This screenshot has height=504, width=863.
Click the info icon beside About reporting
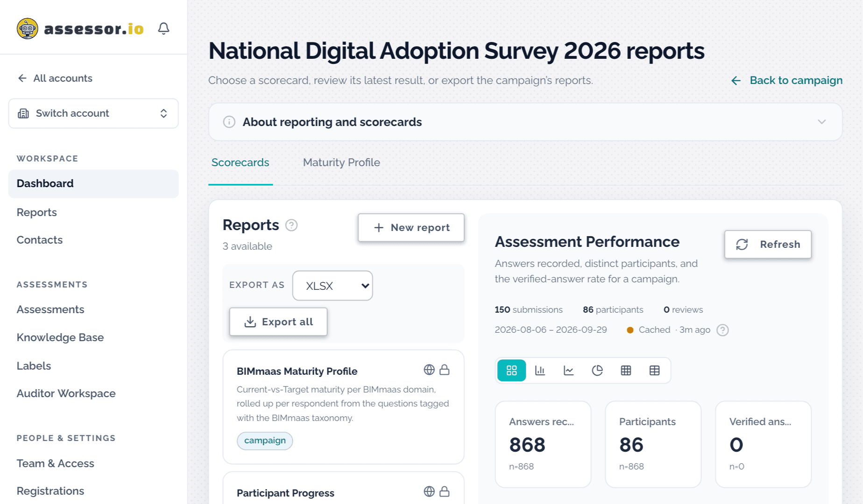(229, 122)
